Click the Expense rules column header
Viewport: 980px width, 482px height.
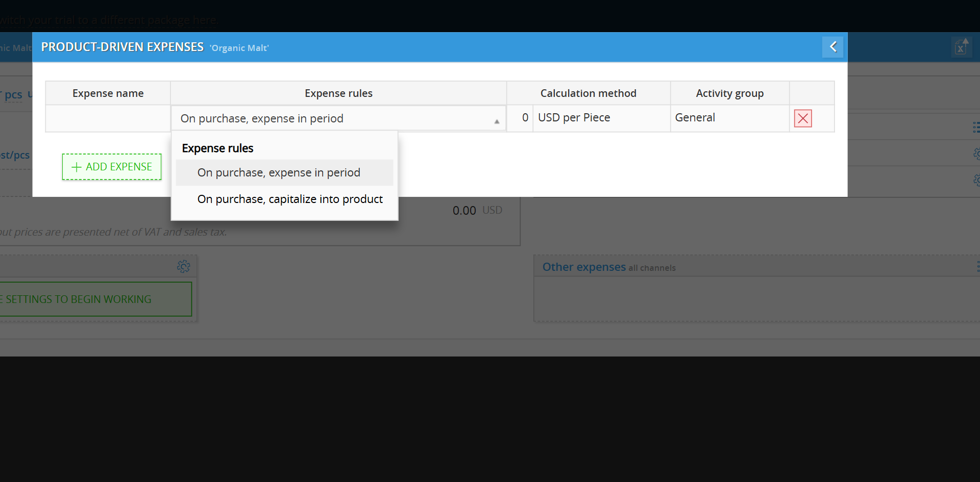pyautogui.click(x=338, y=93)
